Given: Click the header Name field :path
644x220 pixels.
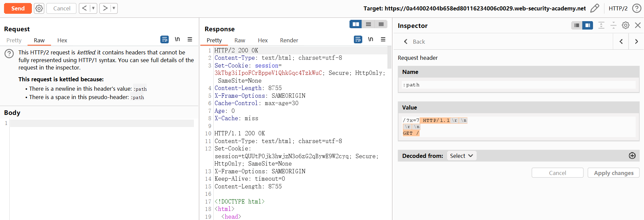Looking at the screenshot, I should pos(518,85).
